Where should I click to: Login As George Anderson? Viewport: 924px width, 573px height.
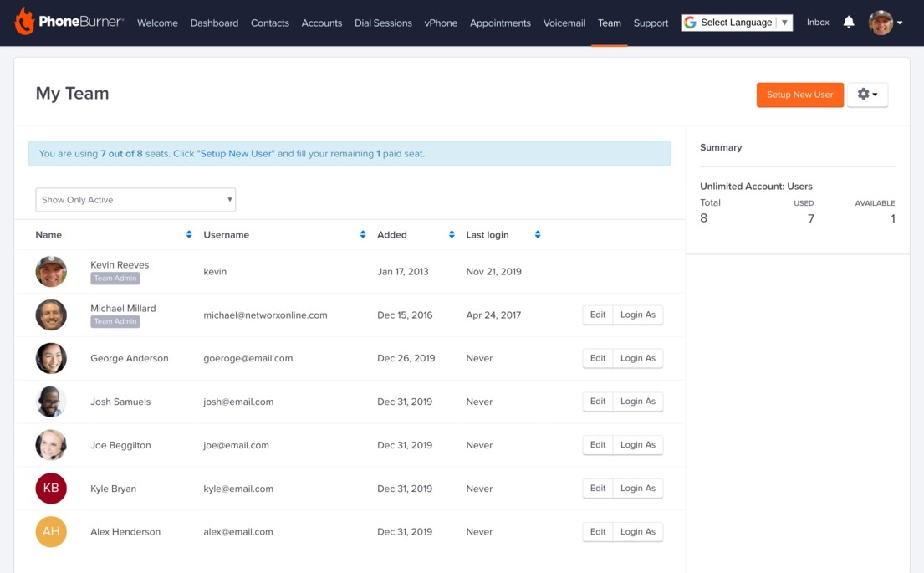(638, 358)
